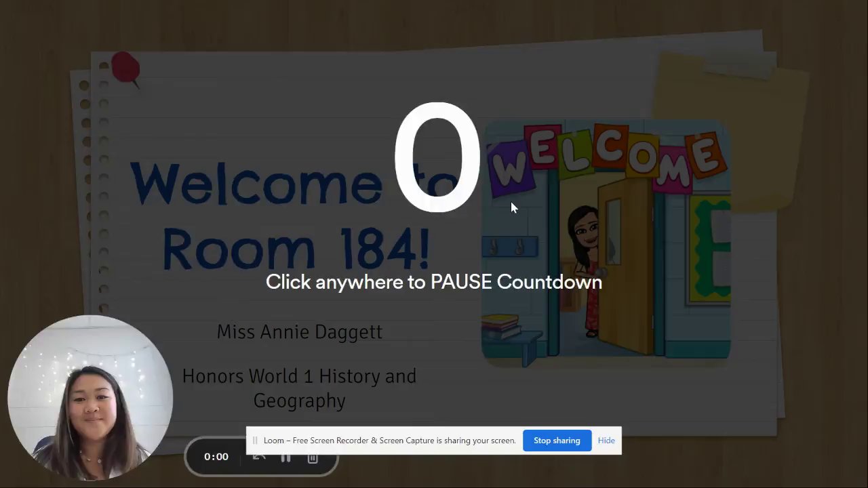Screen dimensions: 868x488
Task: Click the 0:00 recording timer
Action: tap(216, 457)
